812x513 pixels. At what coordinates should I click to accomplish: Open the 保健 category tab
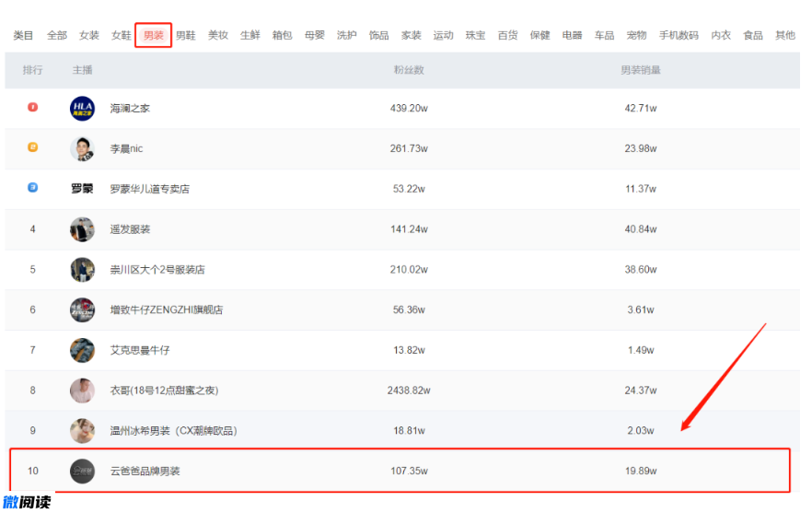pyautogui.click(x=539, y=35)
